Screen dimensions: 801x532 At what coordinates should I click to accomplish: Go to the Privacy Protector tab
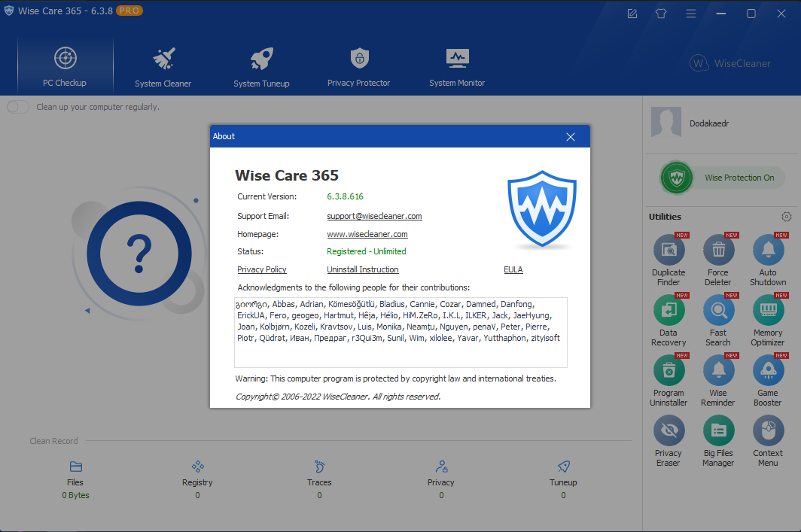[358, 66]
